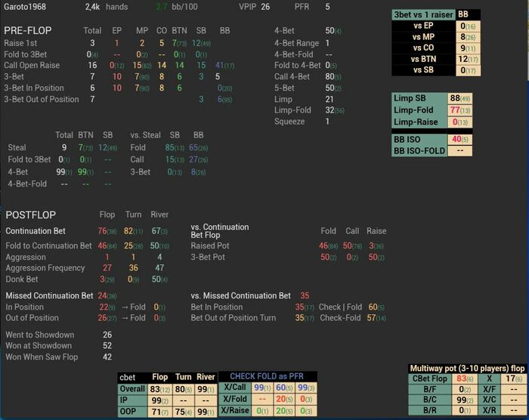Click the Steal row label
The width and height of the screenshot is (529, 420).
pos(17,148)
